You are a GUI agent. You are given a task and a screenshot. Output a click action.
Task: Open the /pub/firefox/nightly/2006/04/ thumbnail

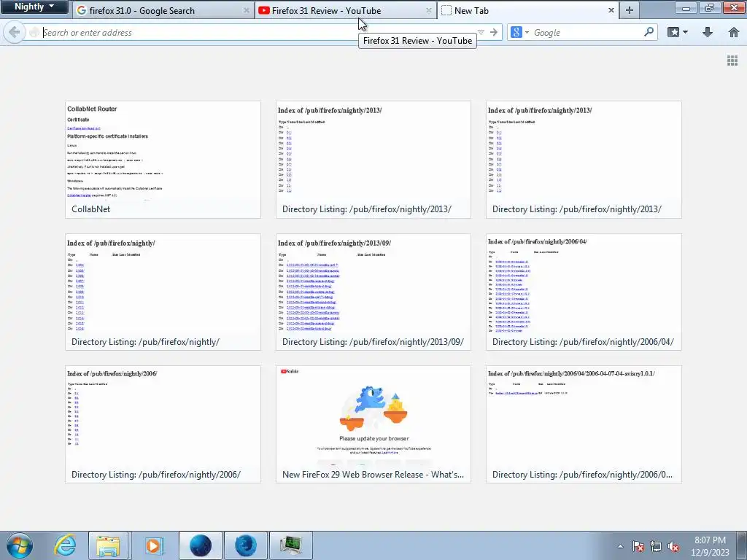click(x=584, y=292)
